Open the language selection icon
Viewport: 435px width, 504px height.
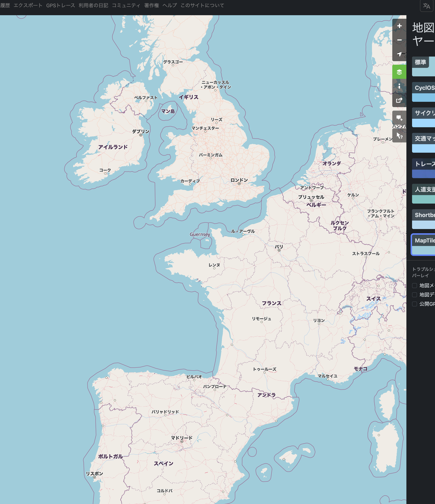click(x=427, y=6)
